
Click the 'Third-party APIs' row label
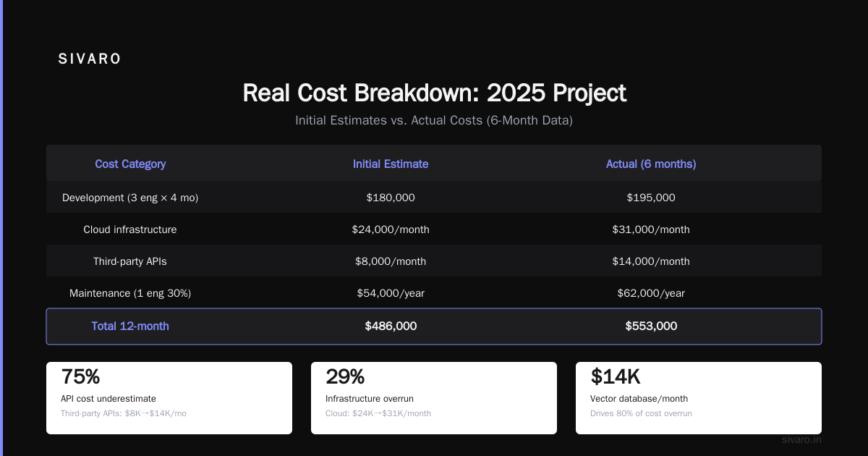click(x=130, y=261)
